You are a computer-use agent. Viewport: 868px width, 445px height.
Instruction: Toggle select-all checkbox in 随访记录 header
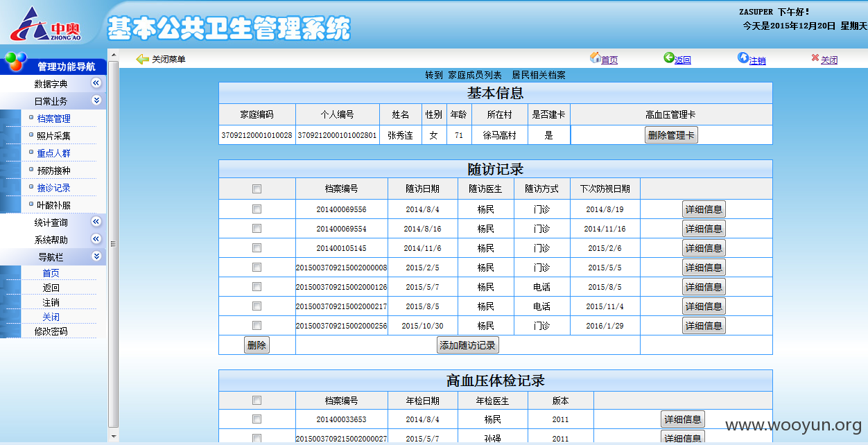click(257, 189)
